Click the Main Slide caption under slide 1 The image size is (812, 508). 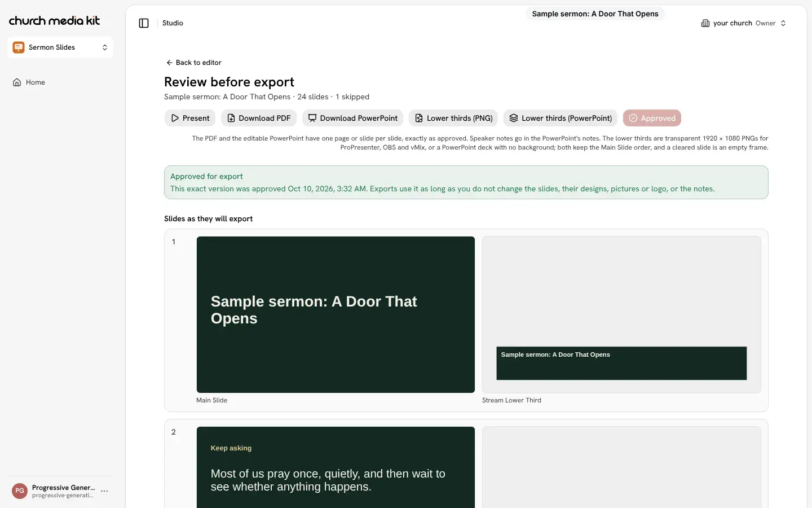[211, 400]
